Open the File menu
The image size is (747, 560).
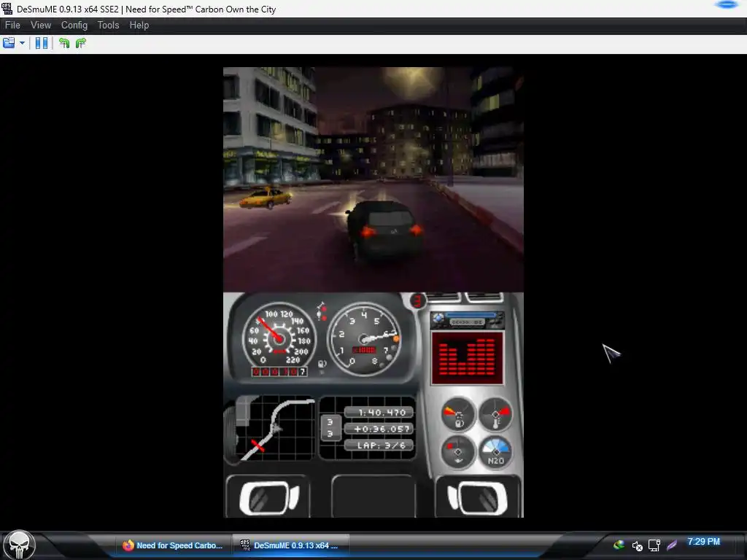tap(12, 26)
